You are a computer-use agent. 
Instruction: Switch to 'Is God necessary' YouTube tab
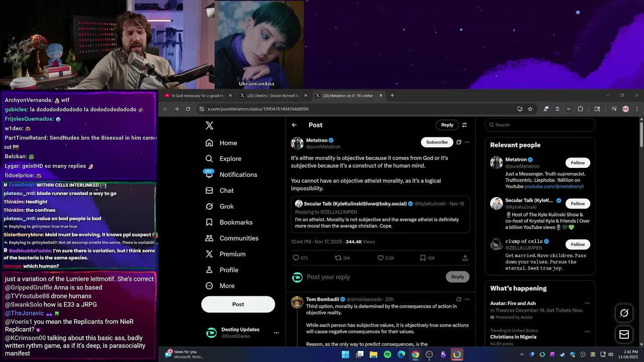(198, 96)
